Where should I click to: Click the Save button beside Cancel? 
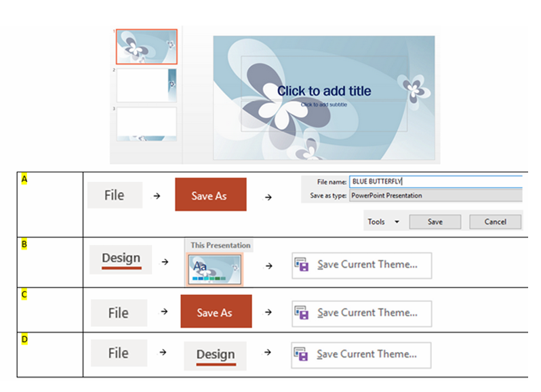[435, 222]
